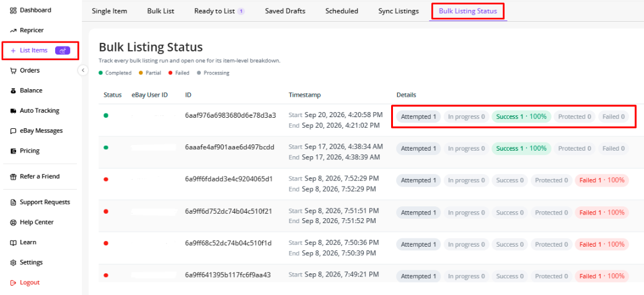Click the Settings gear icon
Screen dimensions: 644x295
pos(13,263)
